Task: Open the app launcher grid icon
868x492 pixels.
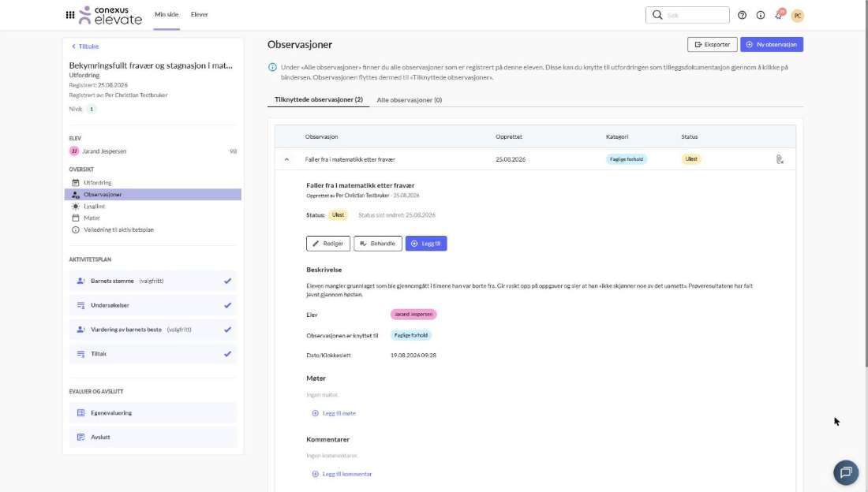Action: click(70, 15)
